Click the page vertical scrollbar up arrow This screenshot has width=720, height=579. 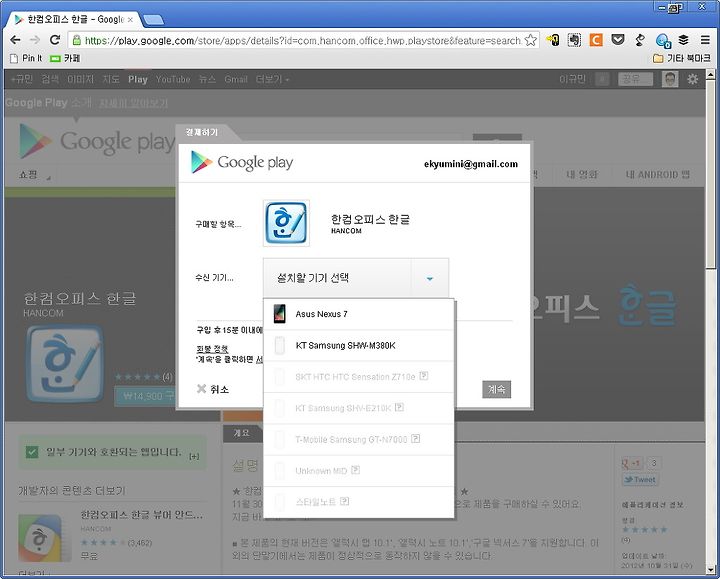coord(711,74)
